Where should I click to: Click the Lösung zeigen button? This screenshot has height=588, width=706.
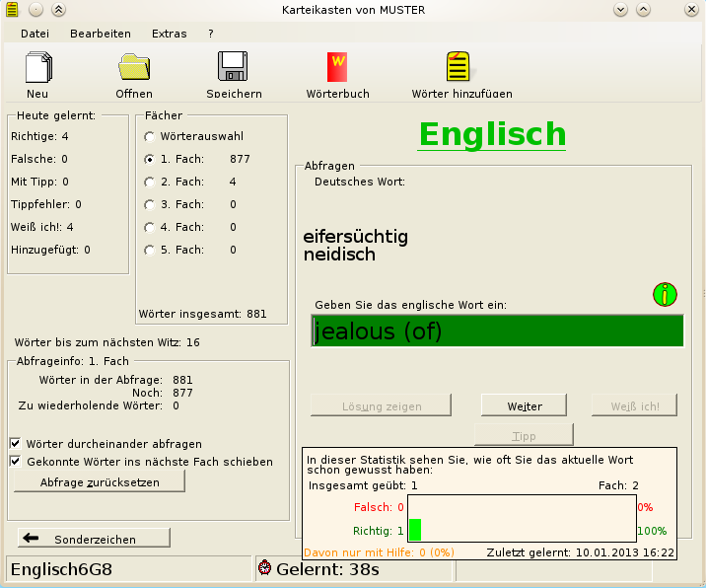point(381,405)
